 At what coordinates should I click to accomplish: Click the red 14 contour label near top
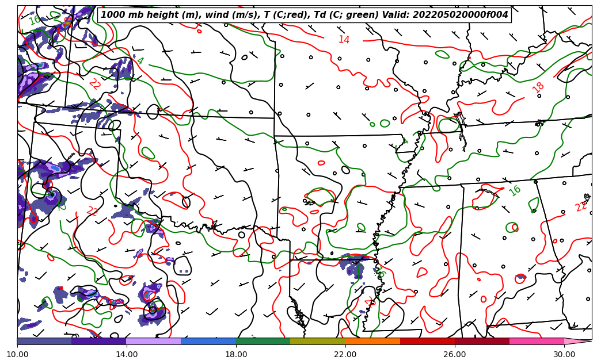344,40
